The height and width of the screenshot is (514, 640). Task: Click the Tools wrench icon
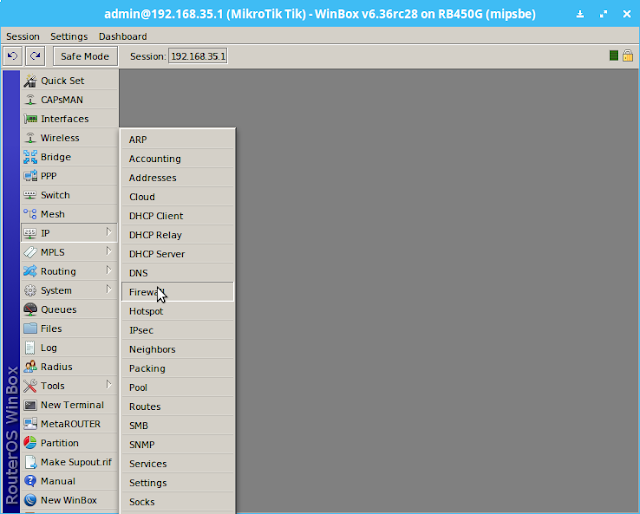30,386
